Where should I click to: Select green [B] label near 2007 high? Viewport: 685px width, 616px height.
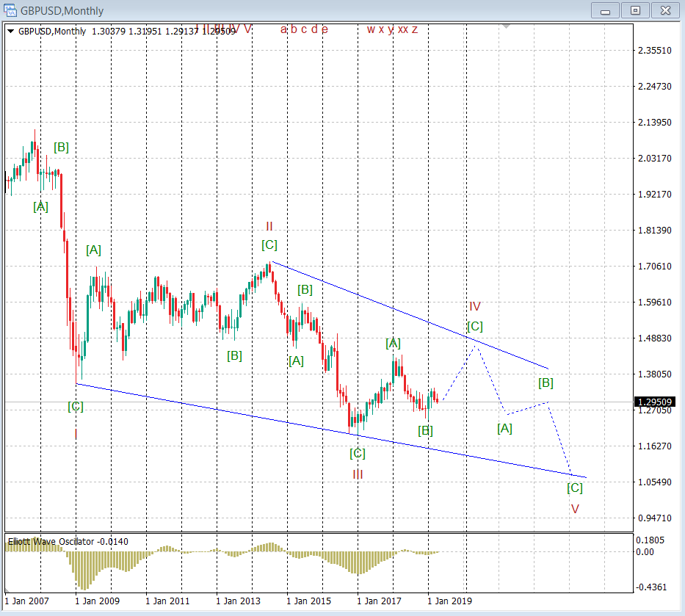click(x=61, y=148)
